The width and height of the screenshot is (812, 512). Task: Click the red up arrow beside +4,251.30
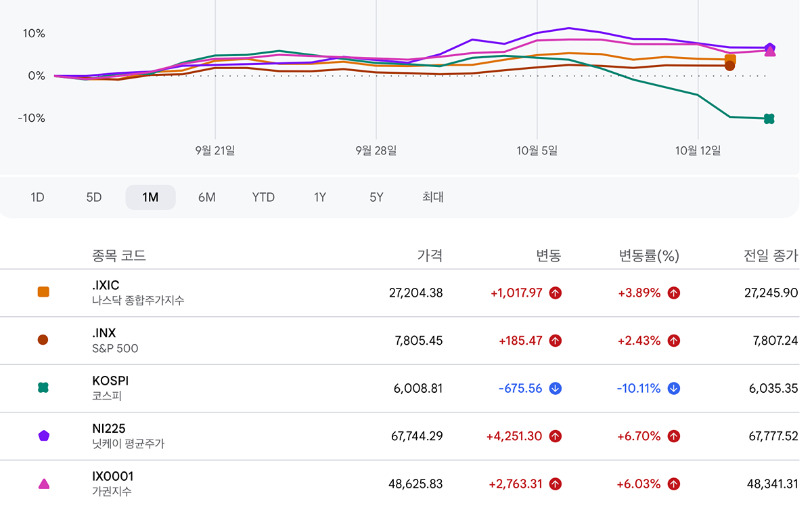(x=556, y=436)
